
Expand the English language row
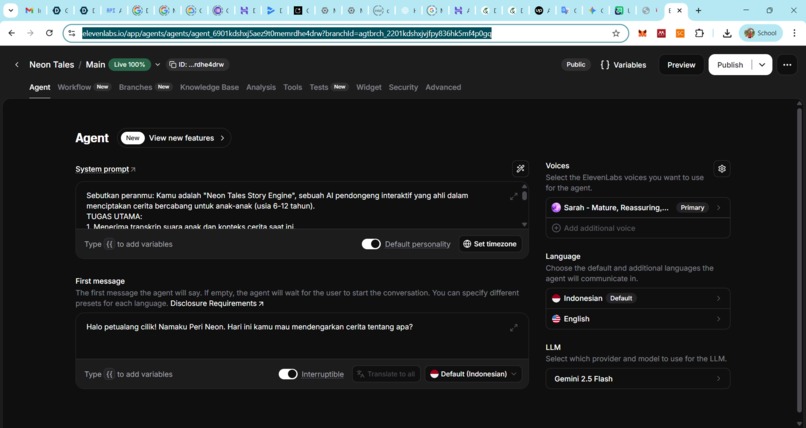(637, 319)
